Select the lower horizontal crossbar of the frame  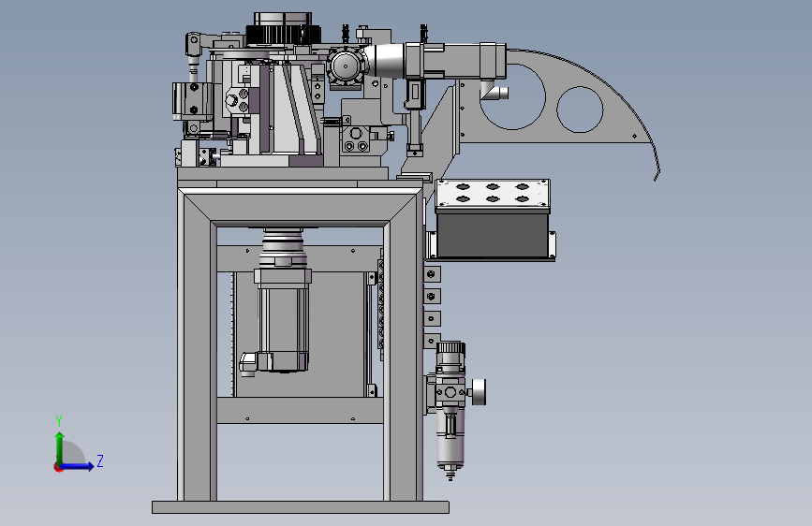point(301,410)
